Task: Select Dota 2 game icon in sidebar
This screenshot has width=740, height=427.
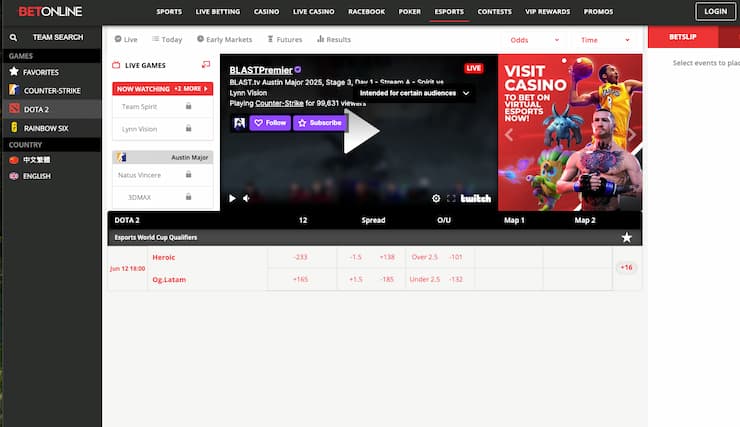Action: [14, 109]
